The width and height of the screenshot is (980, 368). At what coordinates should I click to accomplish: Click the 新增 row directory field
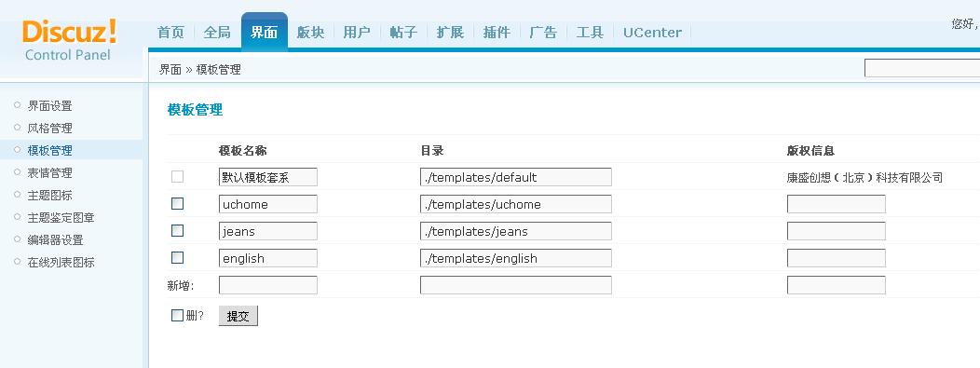pos(516,285)
